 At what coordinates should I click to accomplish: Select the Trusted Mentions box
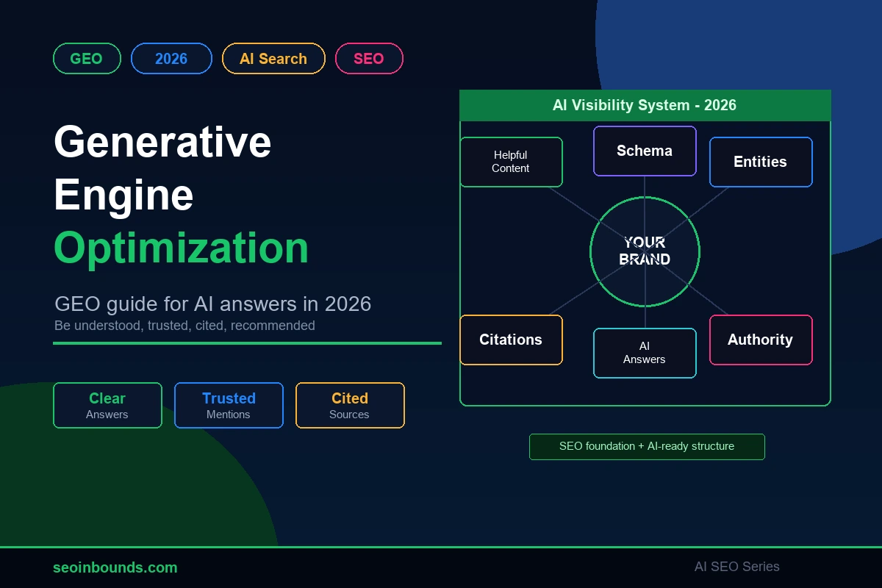pos(229,405)
